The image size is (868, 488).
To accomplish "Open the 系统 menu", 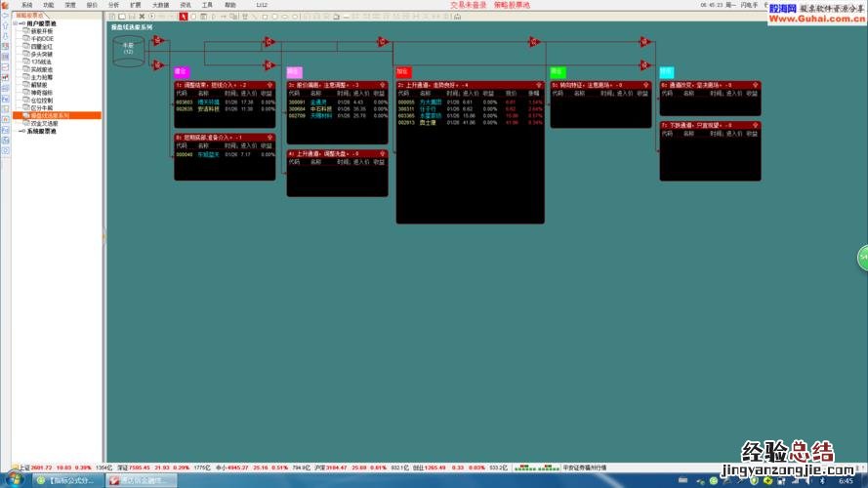I will tap(26, 5).
